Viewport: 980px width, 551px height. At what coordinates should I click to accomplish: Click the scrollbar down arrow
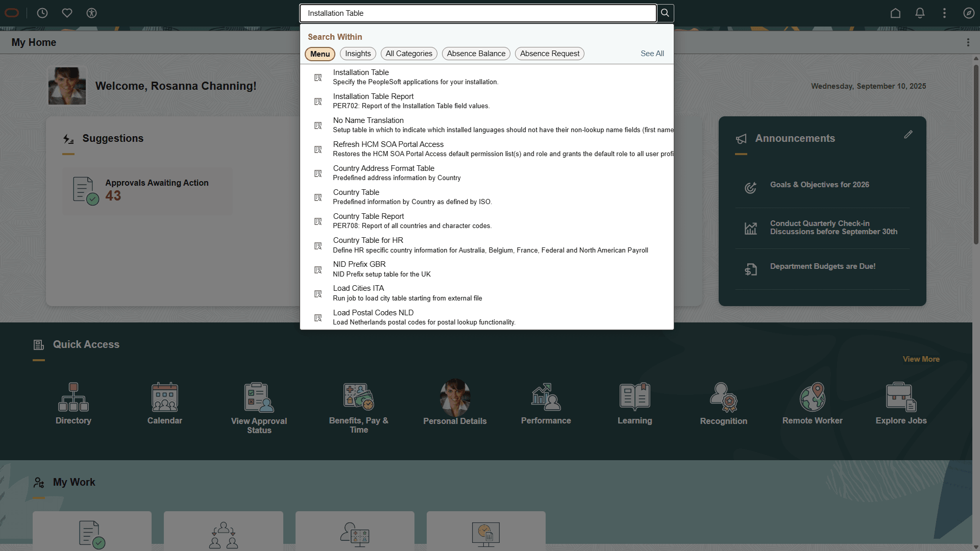coord(976,547)
